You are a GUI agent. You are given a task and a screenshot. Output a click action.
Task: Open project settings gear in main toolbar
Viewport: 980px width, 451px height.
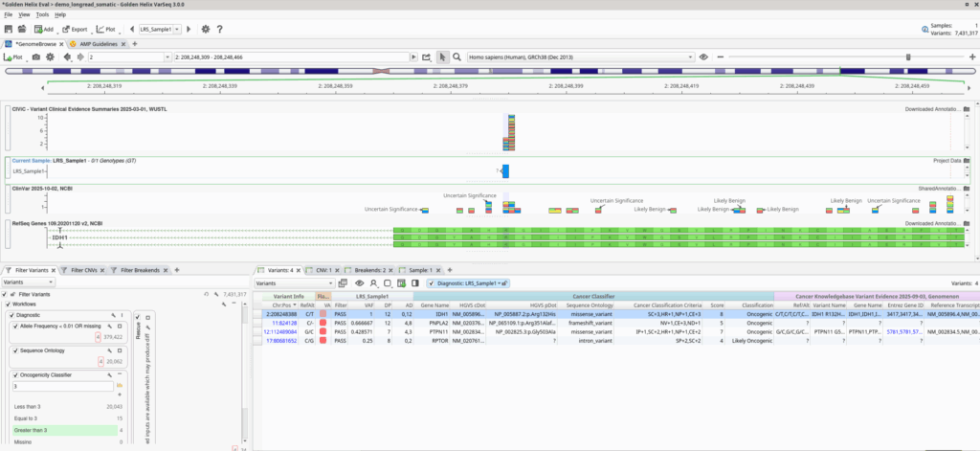point(206,29)
